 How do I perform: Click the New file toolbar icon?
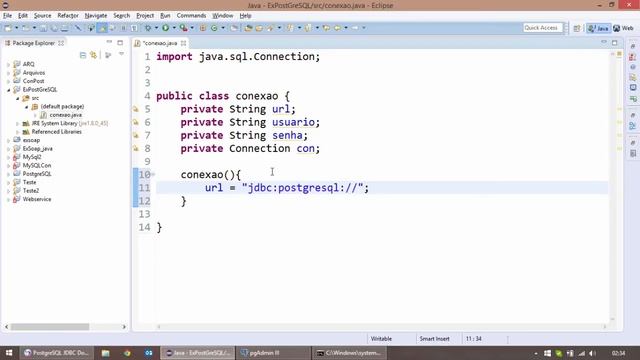tap(8, 28)
